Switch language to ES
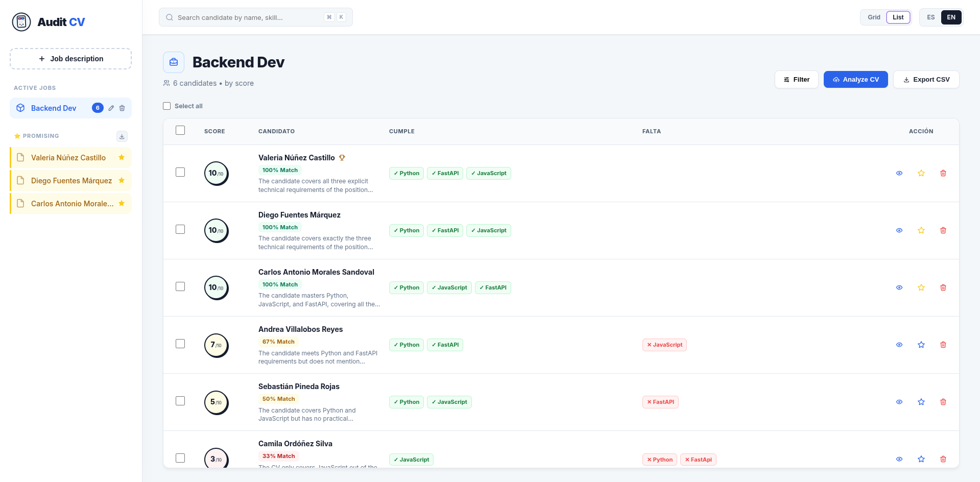This screenshot has width=980, height=482. point(931,17)
